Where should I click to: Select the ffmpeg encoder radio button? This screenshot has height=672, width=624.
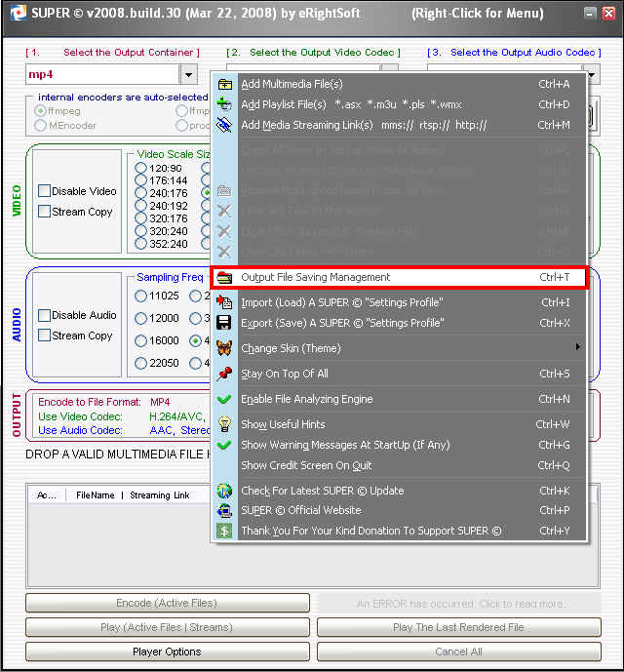(40, 111)
